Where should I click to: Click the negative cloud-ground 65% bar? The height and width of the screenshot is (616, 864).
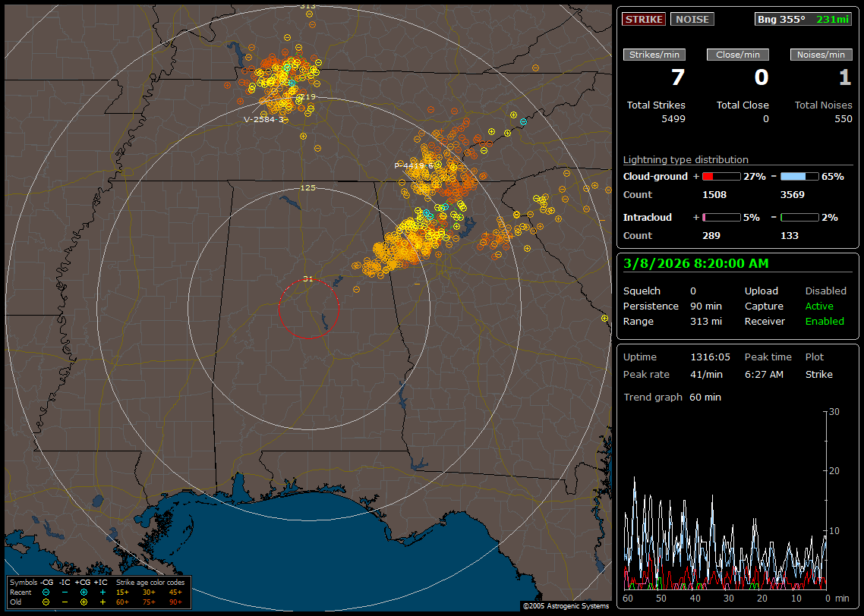pyautogui.click(x=799, y=176)
